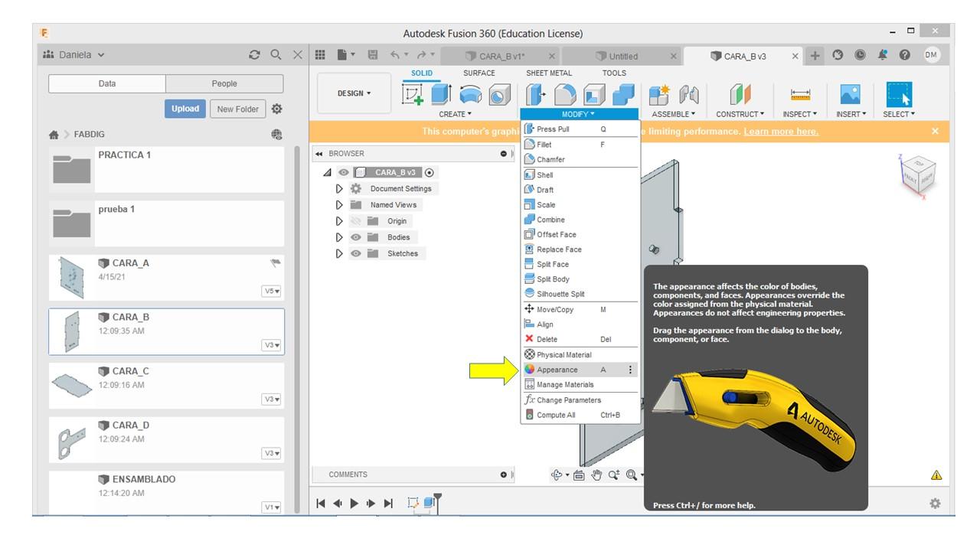Click the yellow warning triangle icon
Image resolution: width=980 pixels, height=551 pixels.
click(x=936, y=475)
